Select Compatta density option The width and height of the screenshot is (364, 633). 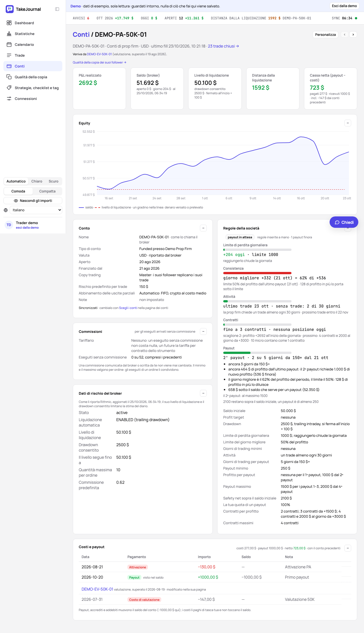pyautogui.click(x=47, y=191)
